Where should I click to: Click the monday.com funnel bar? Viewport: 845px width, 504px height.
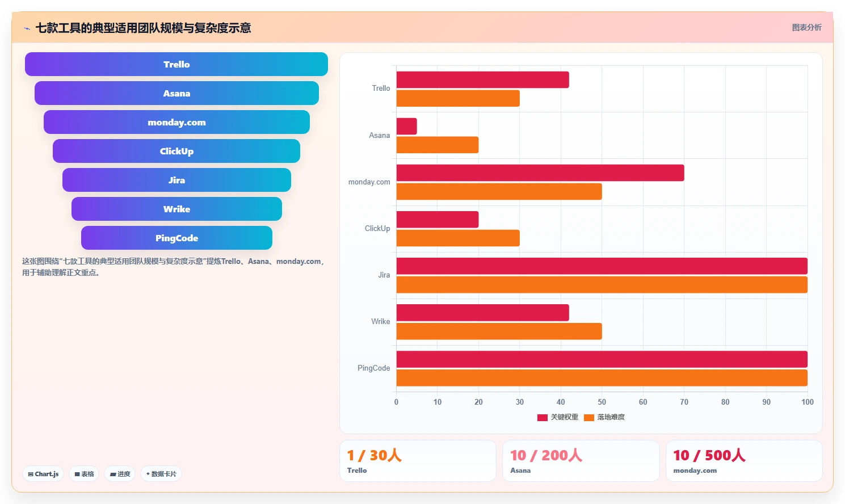tap(176, 122)
